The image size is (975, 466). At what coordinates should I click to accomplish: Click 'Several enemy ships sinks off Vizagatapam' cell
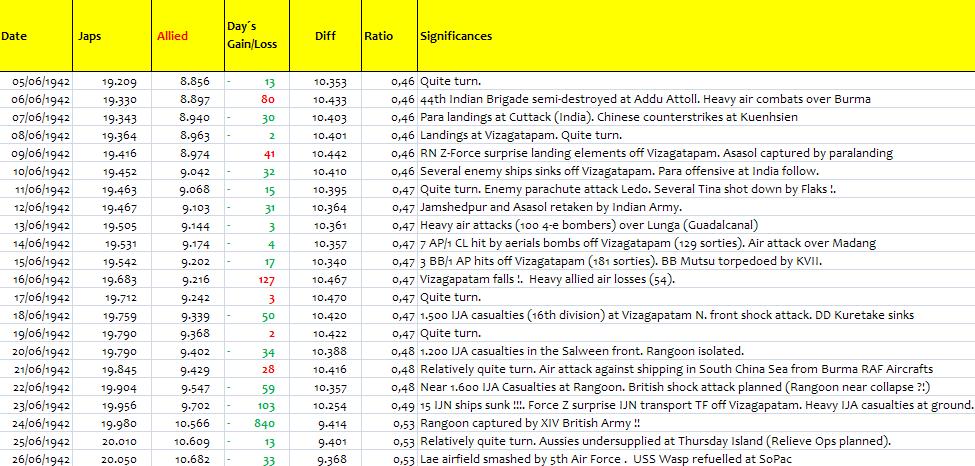click(x=696, y=171)
